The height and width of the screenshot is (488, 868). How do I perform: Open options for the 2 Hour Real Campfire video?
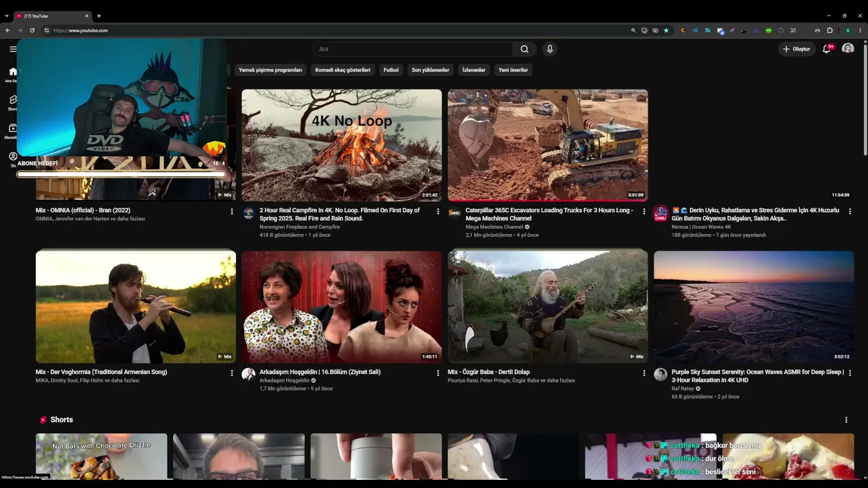point(438,211)
